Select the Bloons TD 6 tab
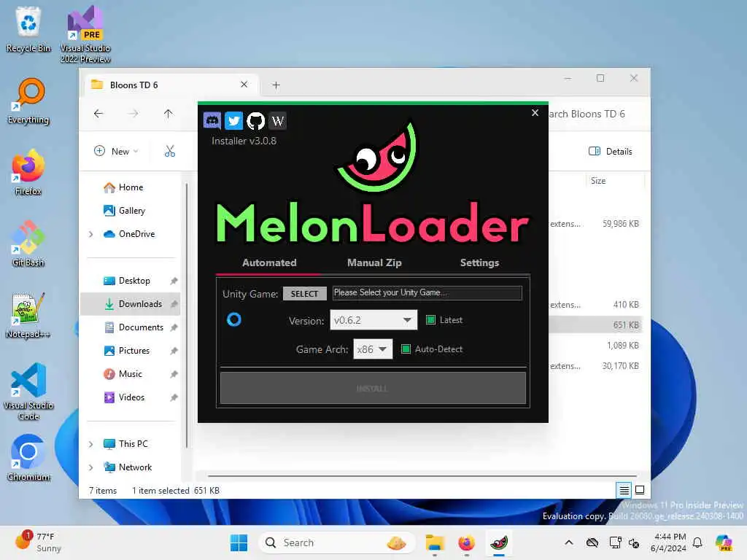 pos(171,85)
